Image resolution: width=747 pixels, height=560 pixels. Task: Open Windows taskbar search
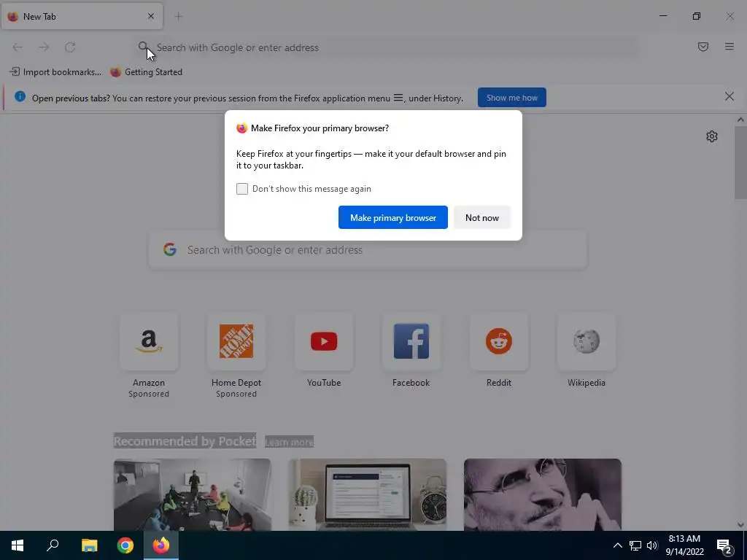coord(53,545)
